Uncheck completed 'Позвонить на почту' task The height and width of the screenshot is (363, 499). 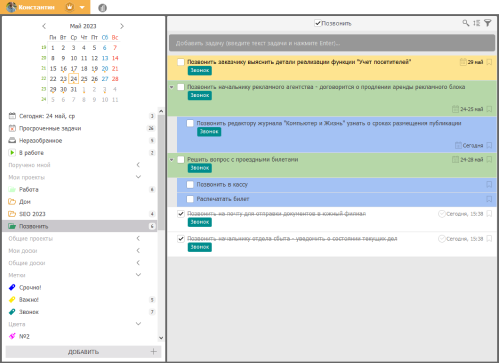(x=181, y=214)
